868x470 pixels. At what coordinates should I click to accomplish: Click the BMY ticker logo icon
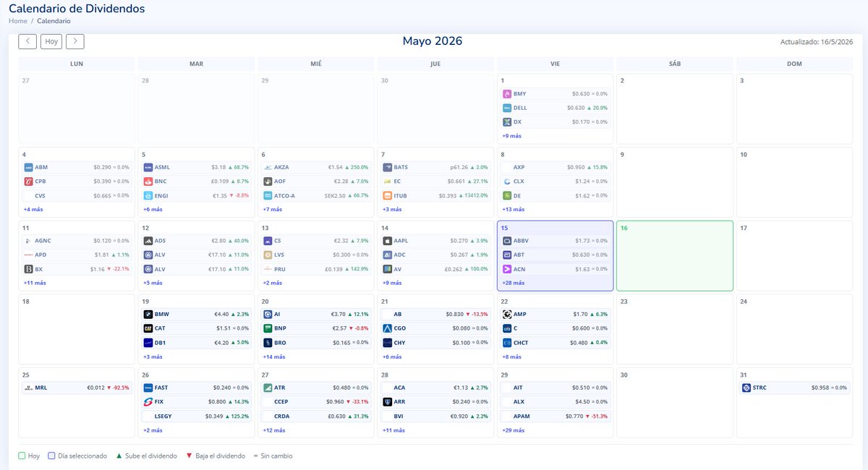507,94
